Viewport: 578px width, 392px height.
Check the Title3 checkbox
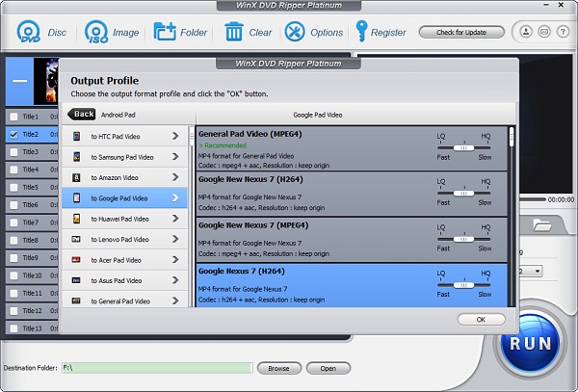coord(13,152)
